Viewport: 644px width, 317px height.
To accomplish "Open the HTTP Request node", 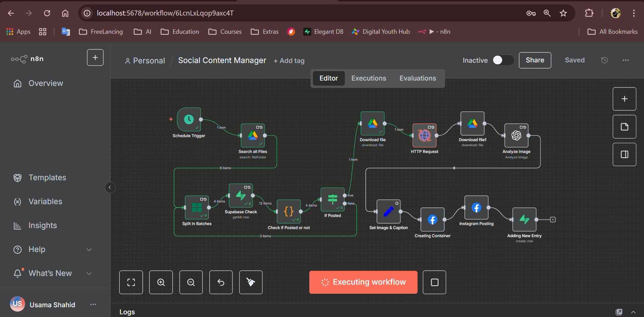I will click(424, 135).
